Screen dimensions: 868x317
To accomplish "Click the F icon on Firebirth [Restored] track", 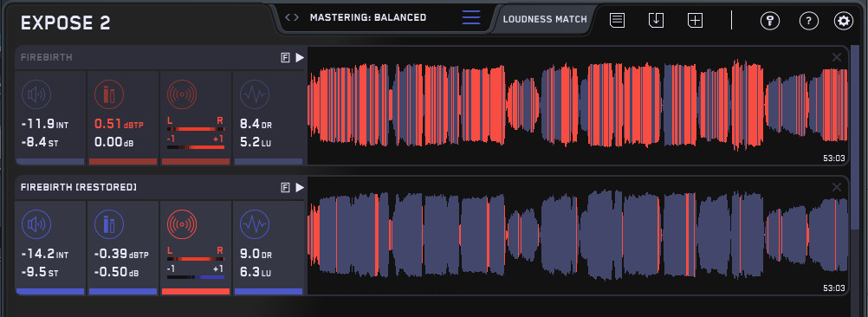I will point(286,188).
